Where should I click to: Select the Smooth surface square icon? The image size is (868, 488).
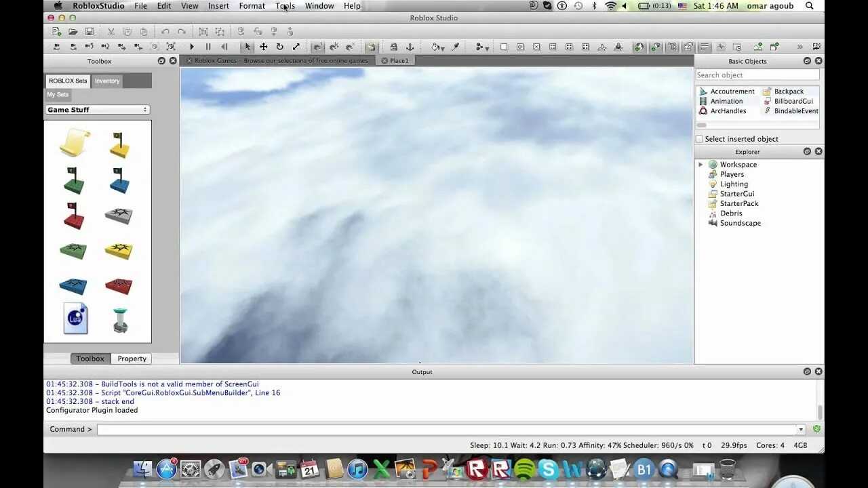coord(504,47)
